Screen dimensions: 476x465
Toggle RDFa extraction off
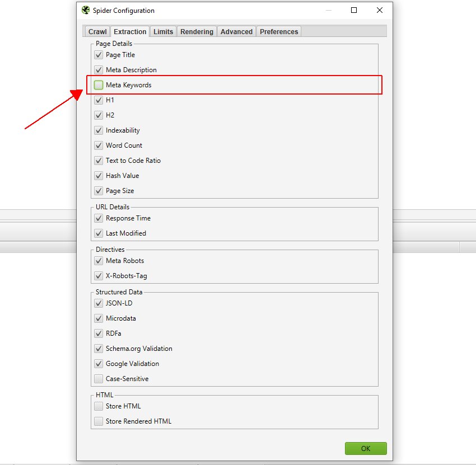pos(98,334)
